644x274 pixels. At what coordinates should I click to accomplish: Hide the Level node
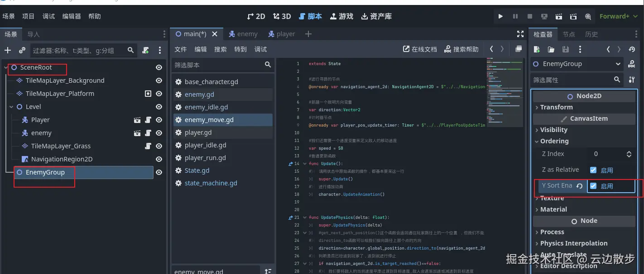tap(159, 107)
